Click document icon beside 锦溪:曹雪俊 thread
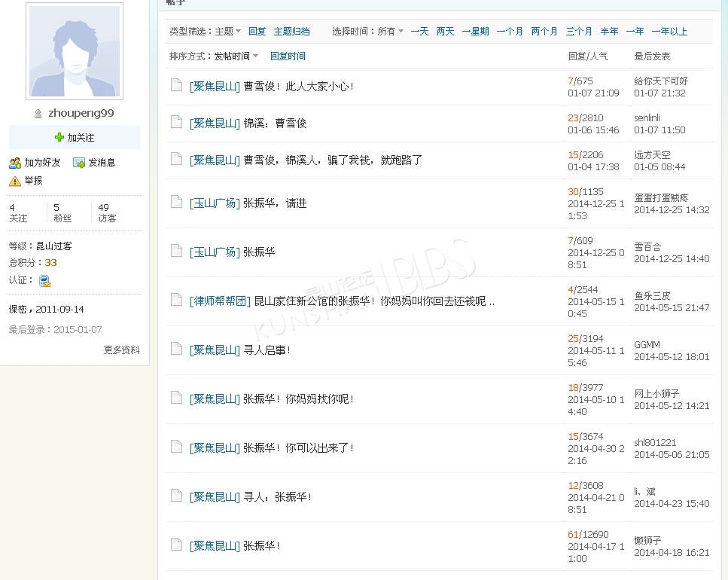Image resolution: width=728 pixels, height=580 pixels. [176, 122]
